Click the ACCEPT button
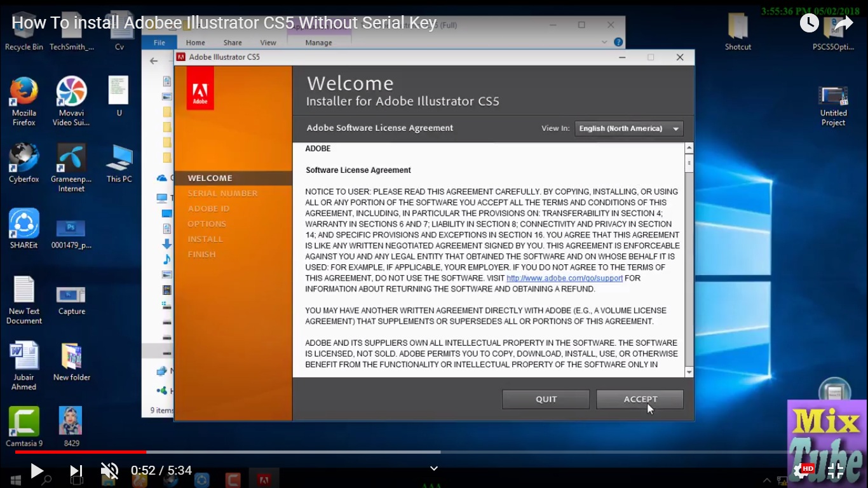The image size is (868, 488). point(640,399)
